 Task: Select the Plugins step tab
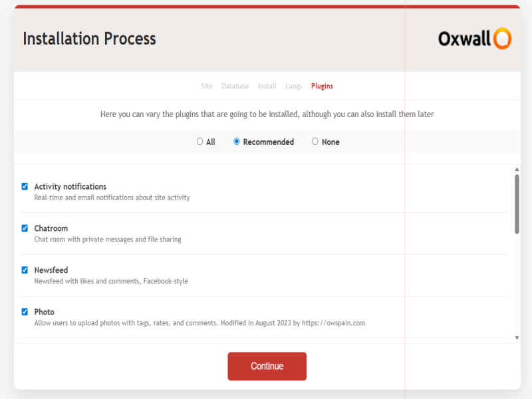pyautogui.click(x=322, y=86)
